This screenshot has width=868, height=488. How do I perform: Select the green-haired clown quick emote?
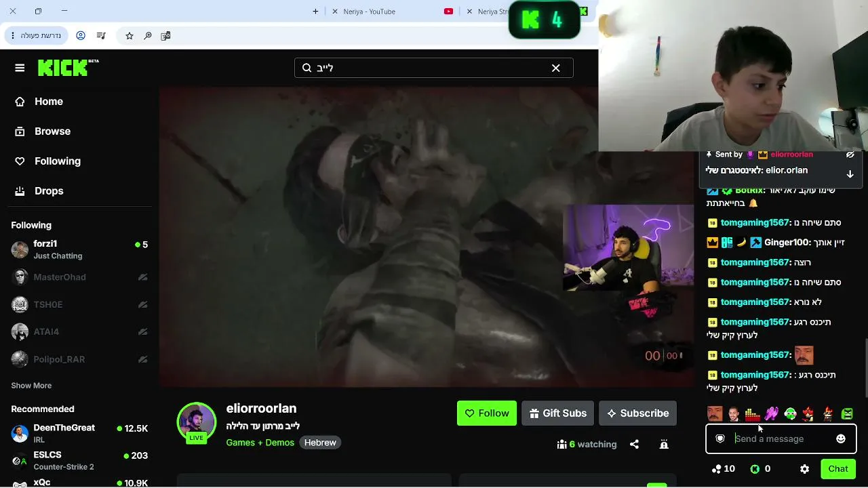(790, 413)
